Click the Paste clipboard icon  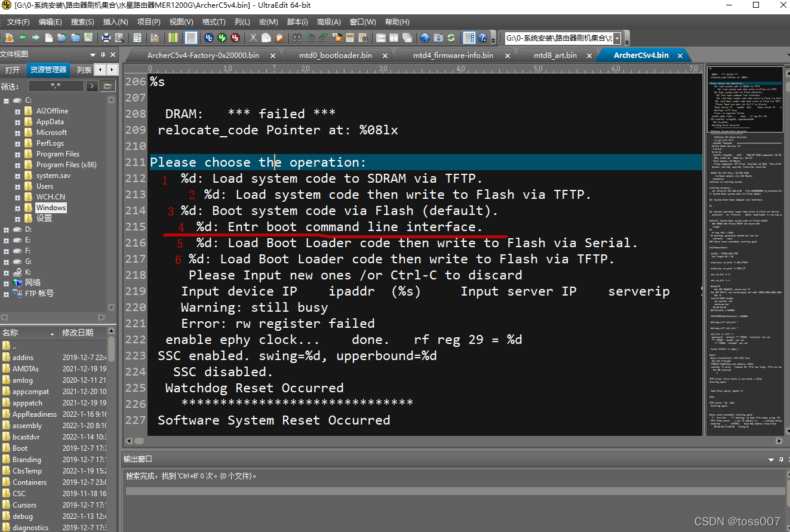coord(279,38)
